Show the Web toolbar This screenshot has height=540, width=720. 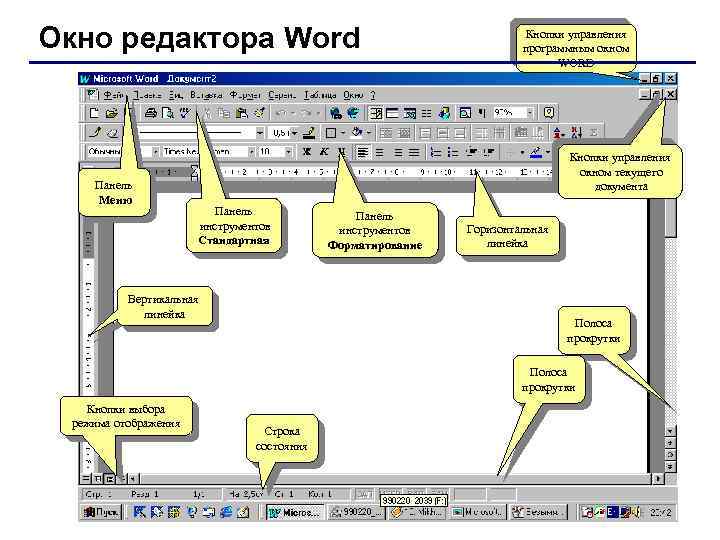(354, 112)
